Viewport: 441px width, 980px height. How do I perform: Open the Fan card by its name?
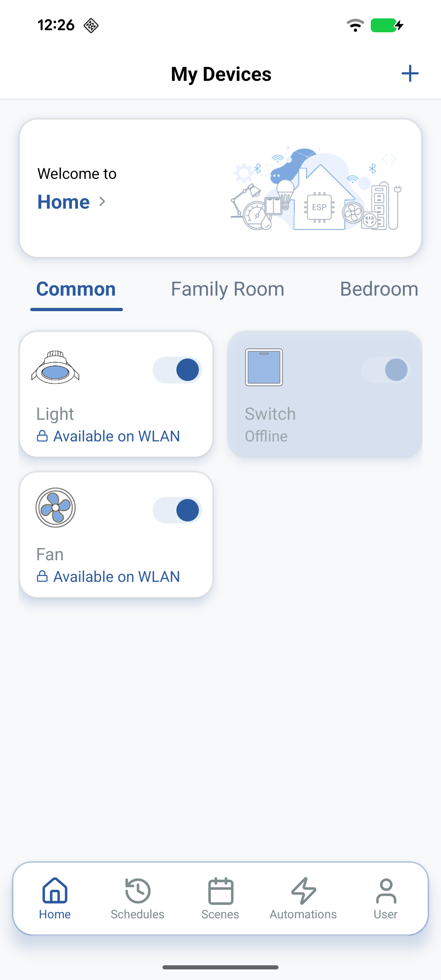point(50,555)
